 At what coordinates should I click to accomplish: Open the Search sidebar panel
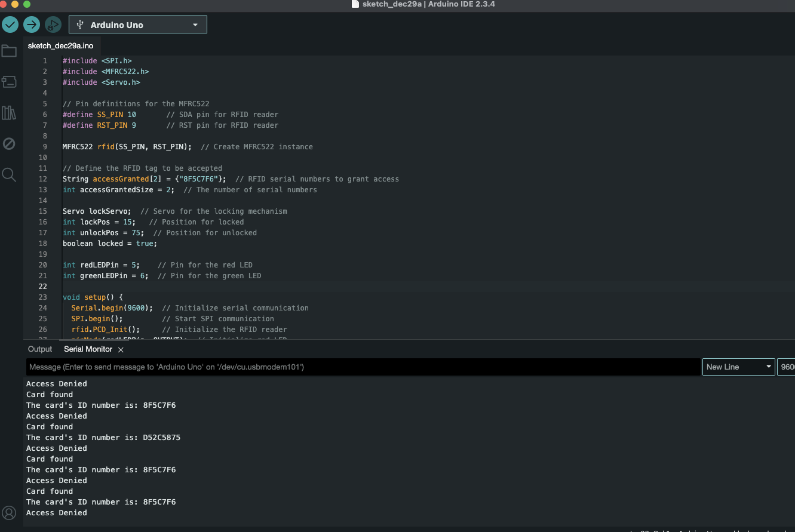click(x=9, y=174)
